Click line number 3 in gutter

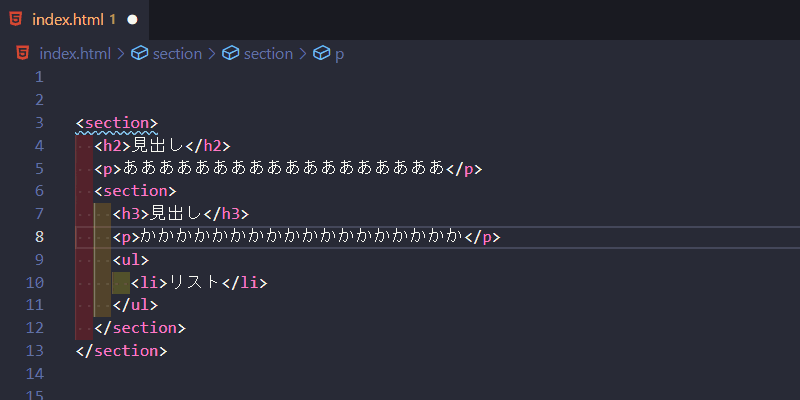pos(39,123)
